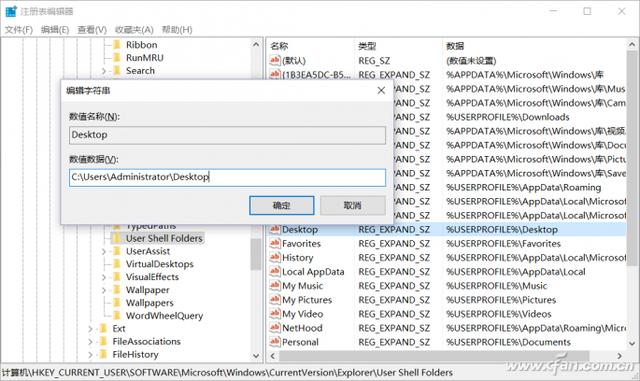Close the edit string dialog
Image resolution: width=640 pixels, height=381 pixels.
(381, 90)
